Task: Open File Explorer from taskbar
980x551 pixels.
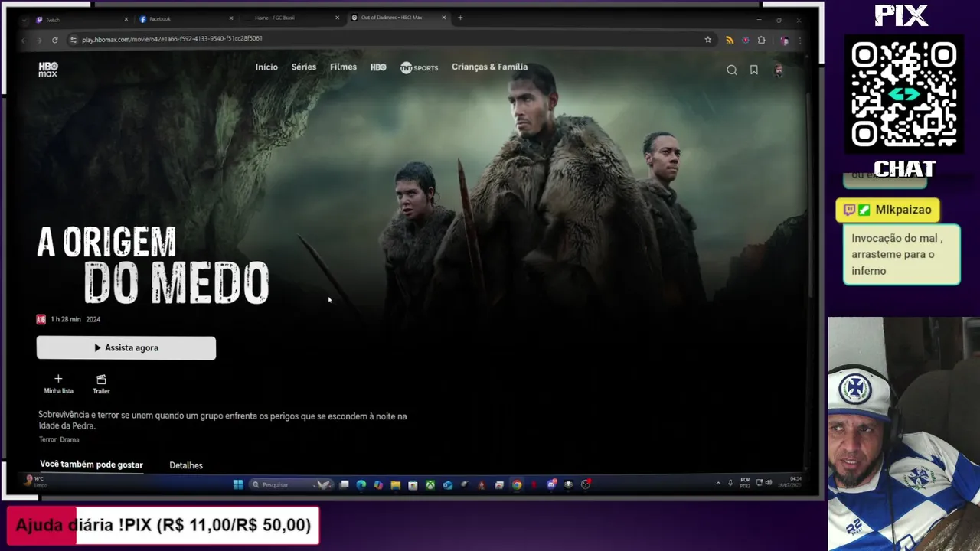Action: [x=395, y=484]
